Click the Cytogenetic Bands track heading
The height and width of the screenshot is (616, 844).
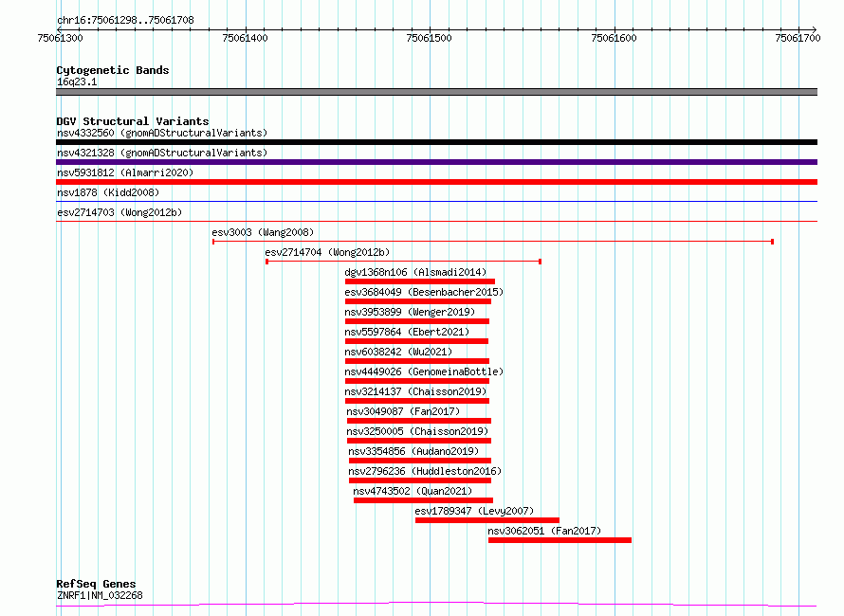[113, 70]
